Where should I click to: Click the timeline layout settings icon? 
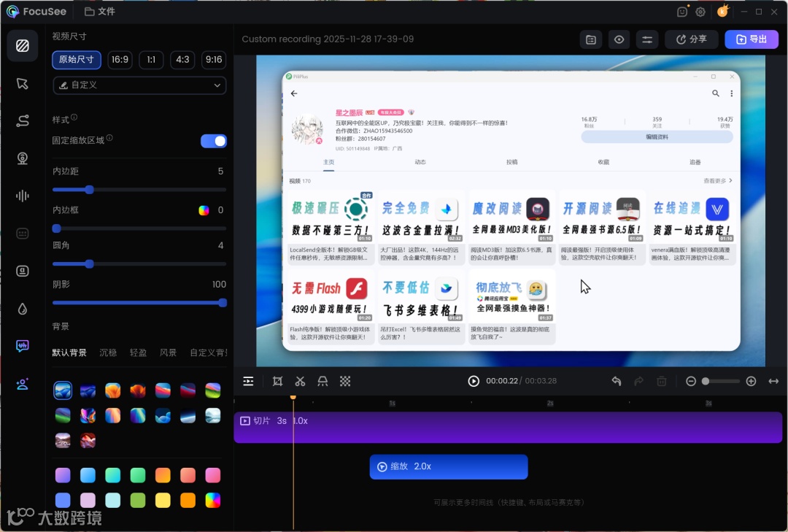coord(248,381)
